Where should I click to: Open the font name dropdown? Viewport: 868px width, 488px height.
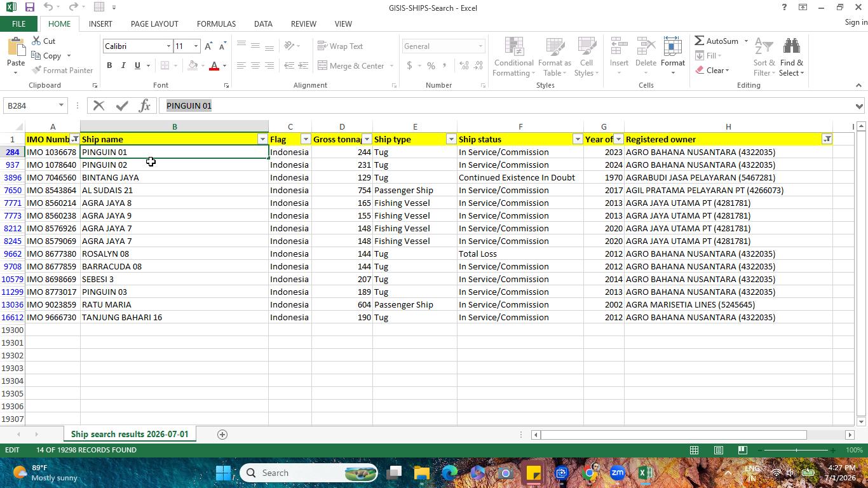168,46
